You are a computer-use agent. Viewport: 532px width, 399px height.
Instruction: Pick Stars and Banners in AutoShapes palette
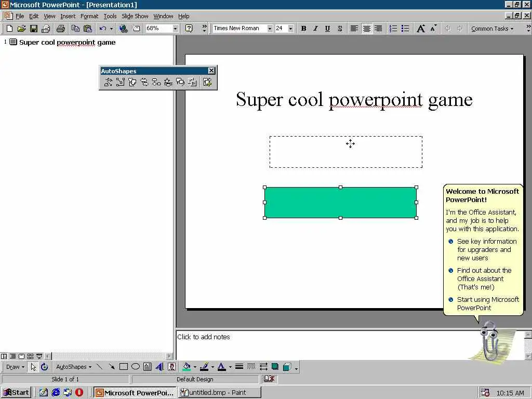click(168, 82)
